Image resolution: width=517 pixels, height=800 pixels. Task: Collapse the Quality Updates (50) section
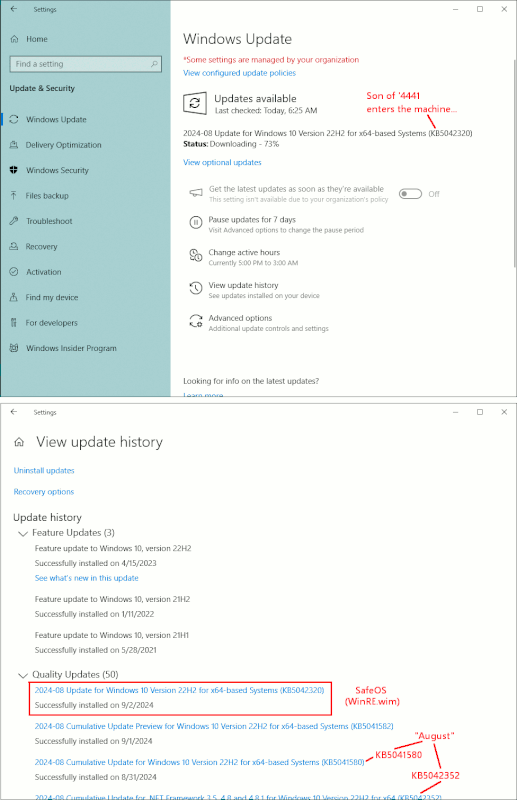(22, 675)
